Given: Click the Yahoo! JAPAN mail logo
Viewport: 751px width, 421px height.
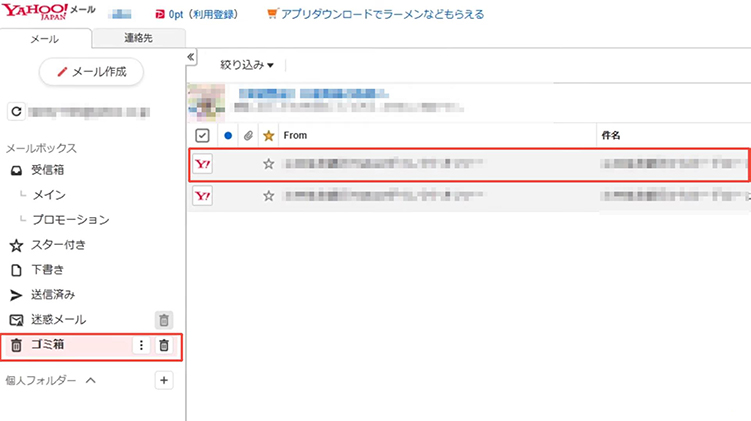Looking at the screenshot, I should [x=48, y=11].
